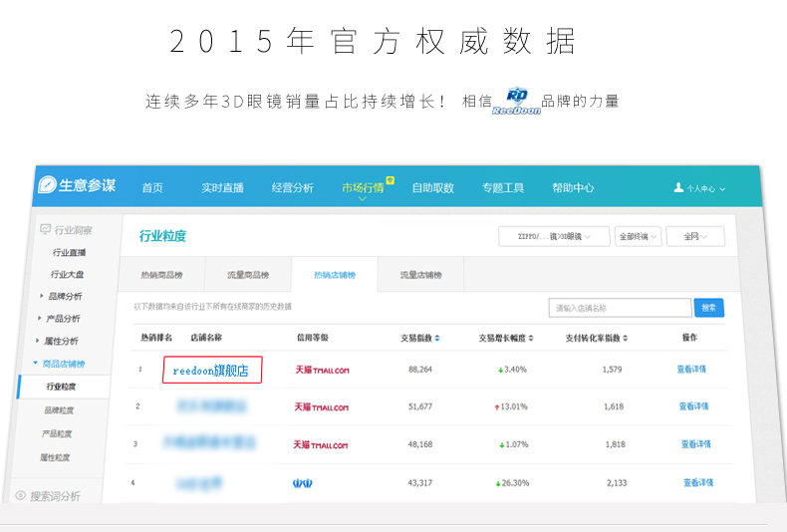Sort by 交易增长幅度 column arrows
This screenshot has width=787, height=532.
[531, 339]
